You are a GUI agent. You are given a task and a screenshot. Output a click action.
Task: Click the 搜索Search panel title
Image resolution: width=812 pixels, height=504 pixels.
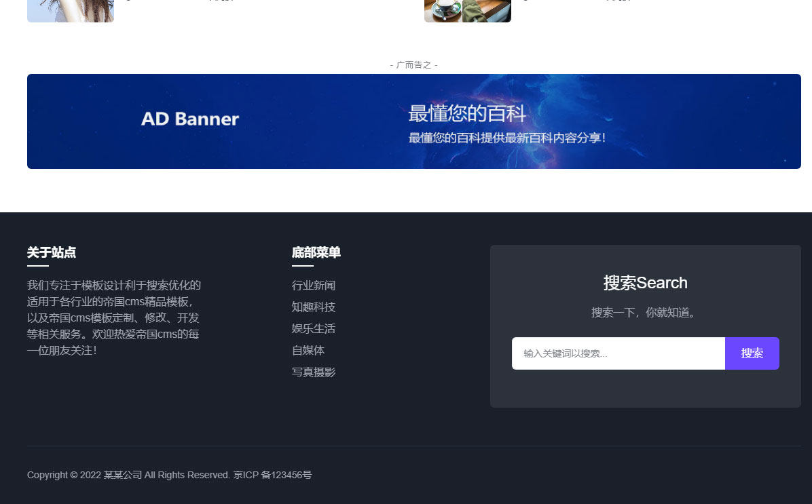pyautogui.click(x=645, y=283)
